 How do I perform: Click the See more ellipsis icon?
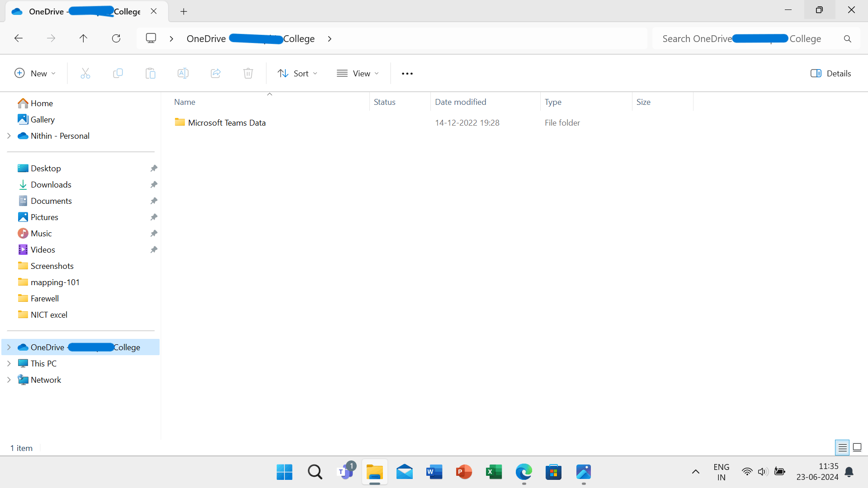[407, 74]
